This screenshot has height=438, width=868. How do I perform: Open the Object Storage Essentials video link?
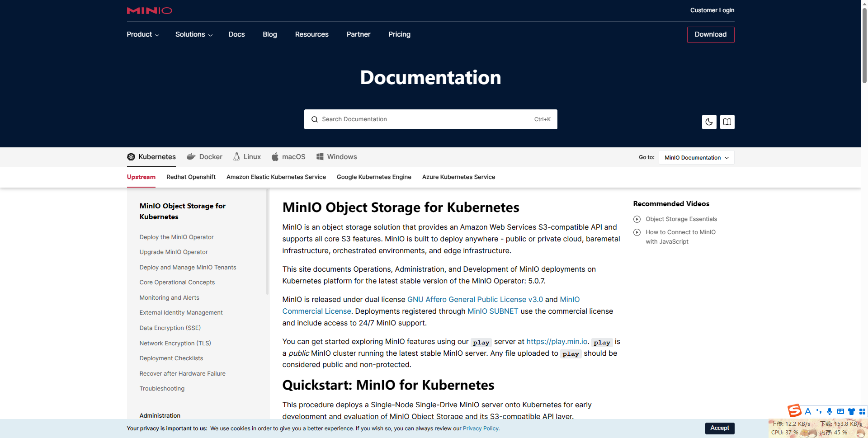[x=681, y=219]
